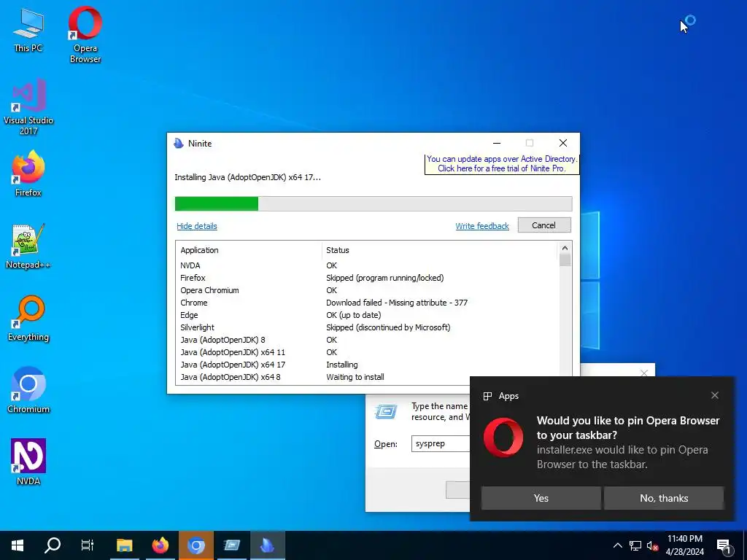
Task: Click 'Skipped (program running/locked)' status
Action: [x=385, y=278]
